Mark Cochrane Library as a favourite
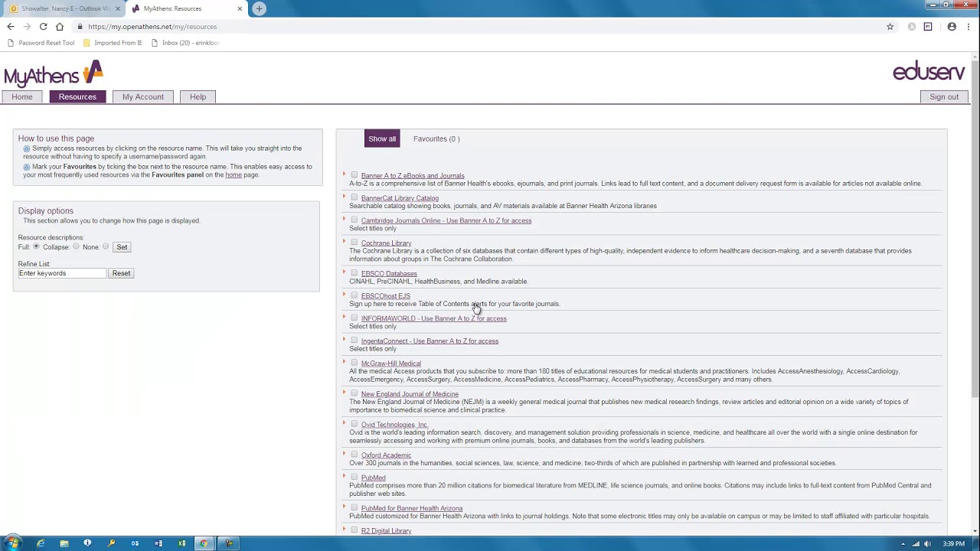This screenshot has width=980, height=551. coord(354,243)
